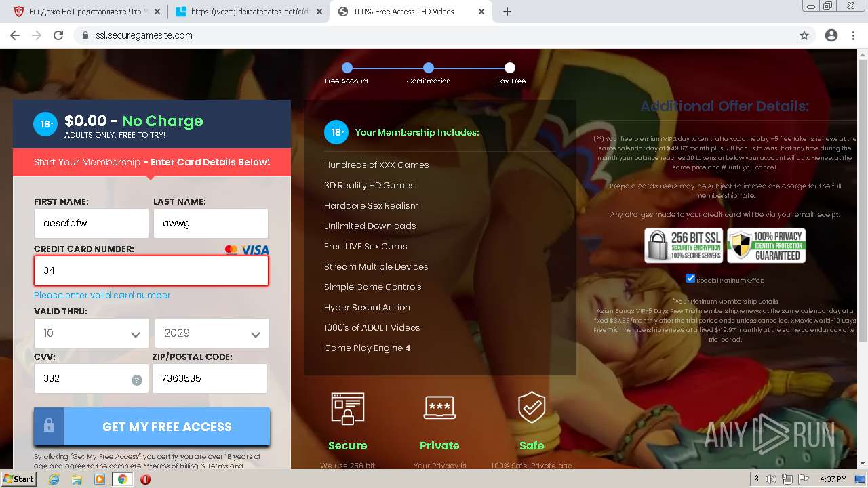The image size is (868, 488).
Task: Close the vozmj.delicatedates.net tab
Action: coord(319,12)
